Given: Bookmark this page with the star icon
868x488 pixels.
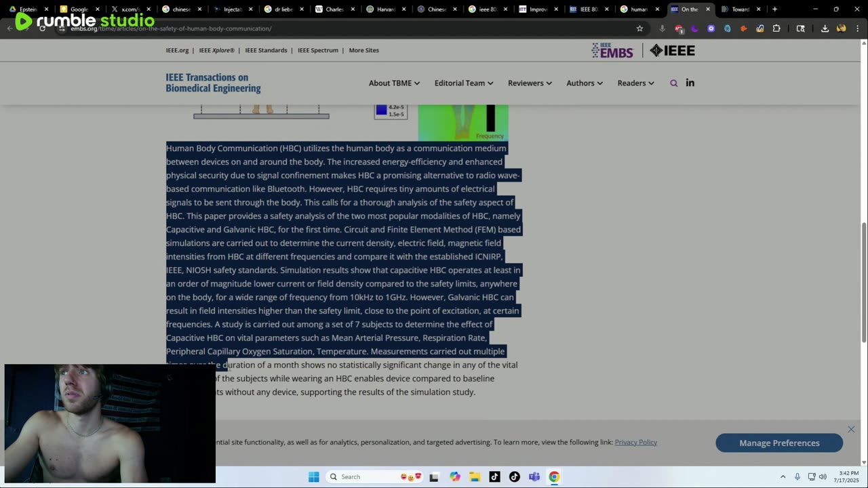Looking at the screenshot, I should click(639, 28).
